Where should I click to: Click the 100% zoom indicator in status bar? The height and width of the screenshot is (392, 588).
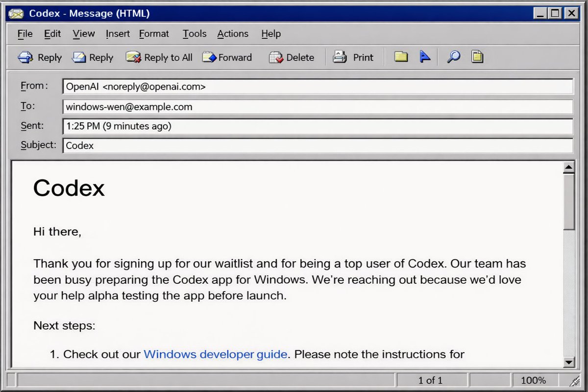(533, 380)
